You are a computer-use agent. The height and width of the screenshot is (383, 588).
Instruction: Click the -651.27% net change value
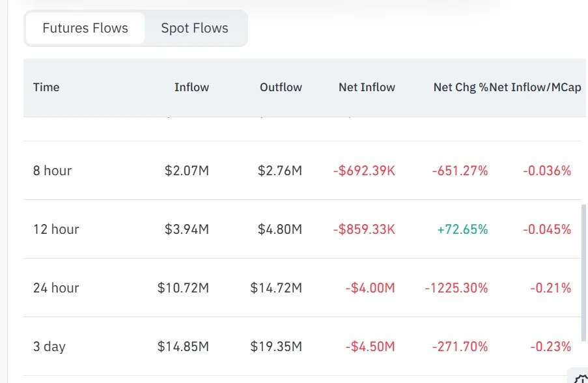[460, 171]
